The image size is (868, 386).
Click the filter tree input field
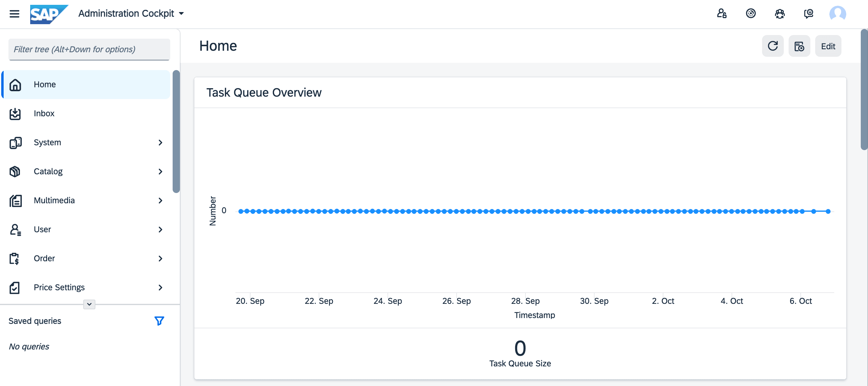89,50
